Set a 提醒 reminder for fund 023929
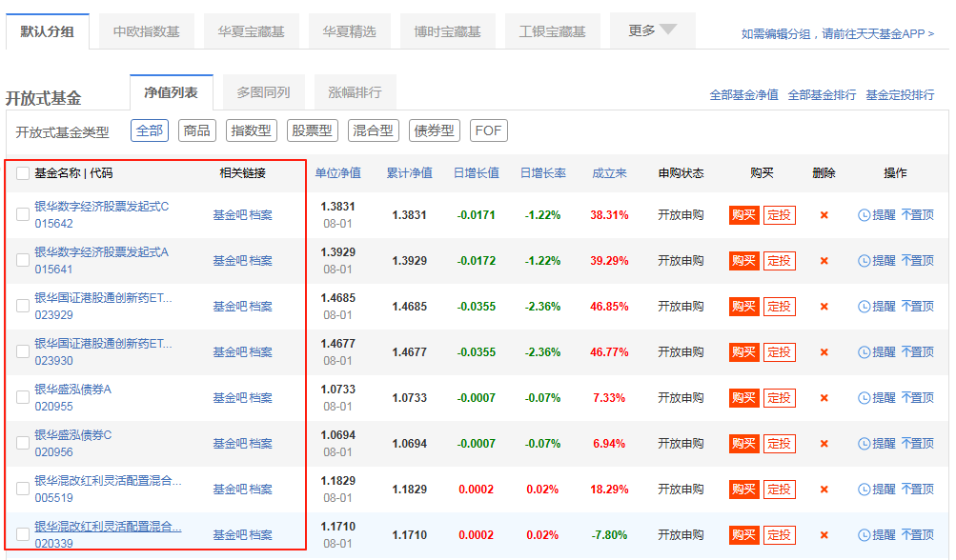The width and height of the screenshot is (956, 560). tap(877, 307)
